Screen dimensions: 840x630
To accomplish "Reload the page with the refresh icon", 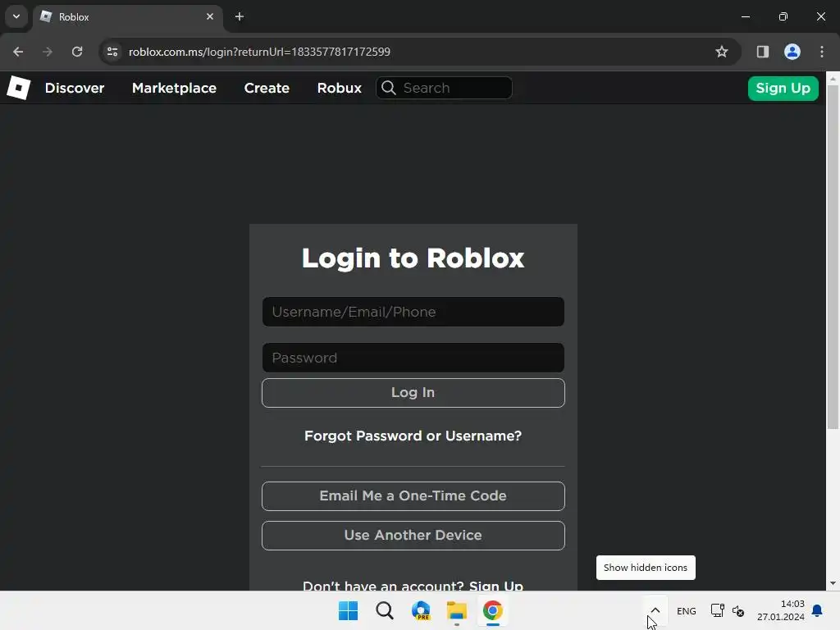I will 77,52.
